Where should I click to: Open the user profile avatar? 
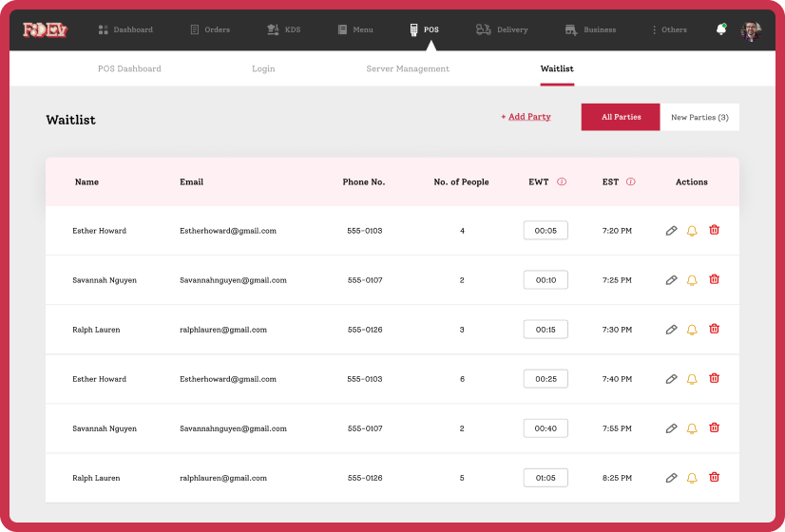[x=751, y=30]
